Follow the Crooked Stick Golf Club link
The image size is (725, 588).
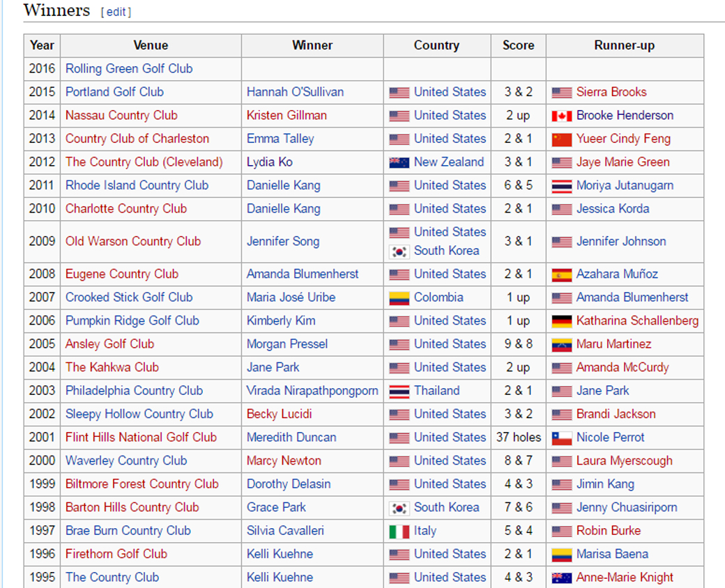click(129, 297)
